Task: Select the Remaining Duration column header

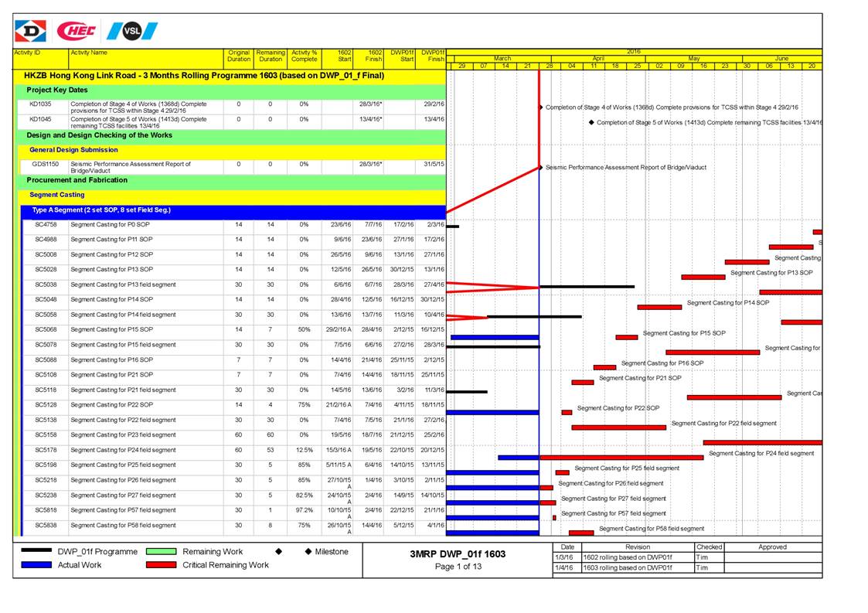Action: tap(271, 59)
